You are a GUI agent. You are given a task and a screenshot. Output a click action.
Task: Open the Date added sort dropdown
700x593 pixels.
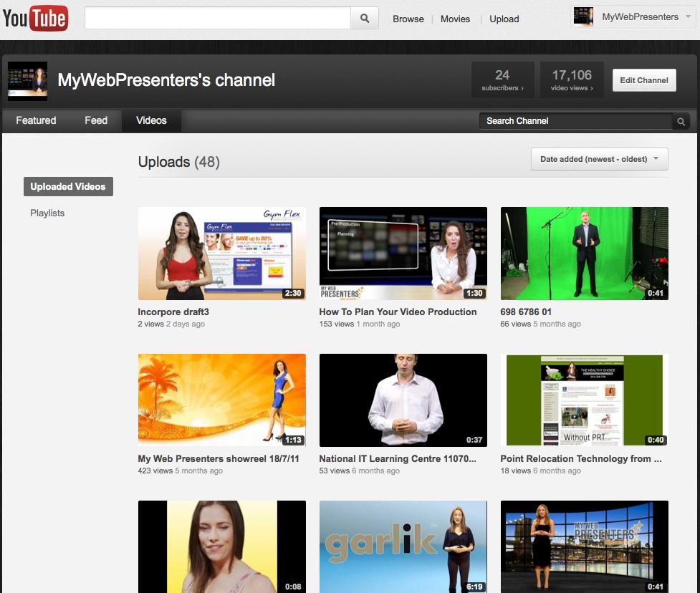[599, 159]
